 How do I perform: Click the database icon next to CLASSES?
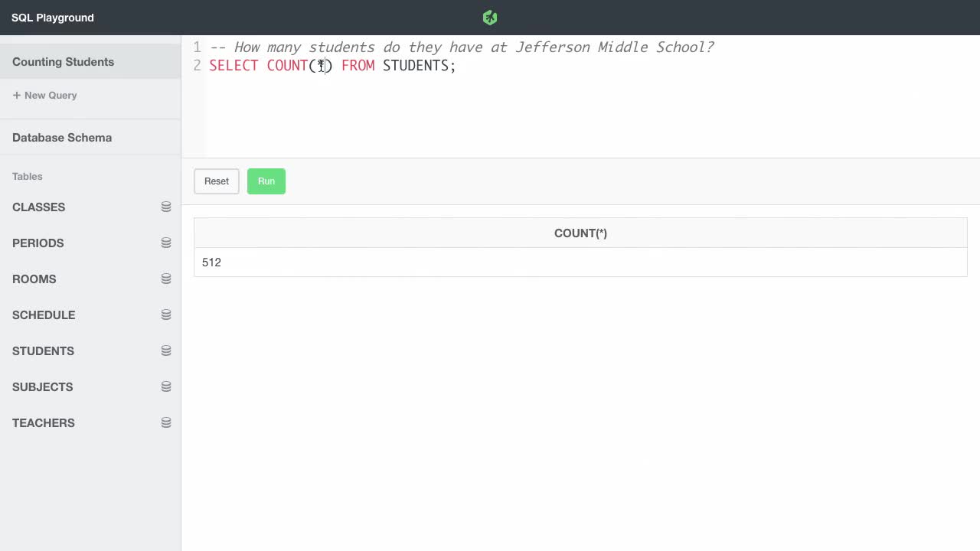(166, 207)
